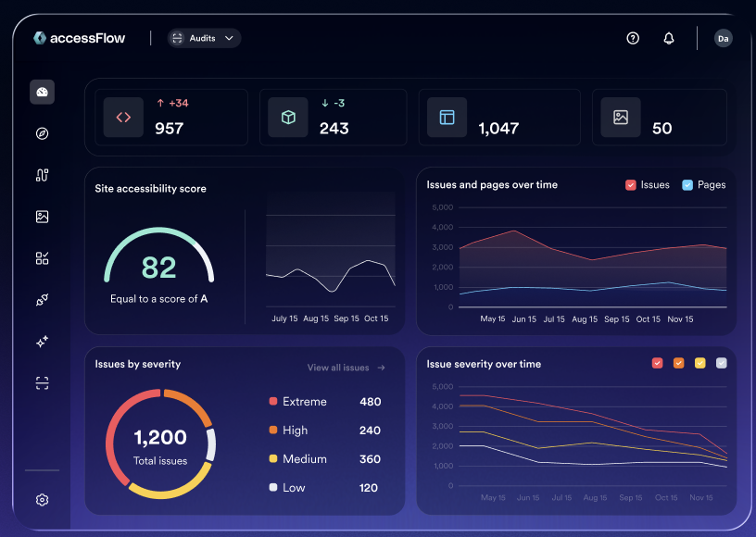Select the scan frame sidebar icon
The height and width of the screenshot is (537, 756).
click(x=42, y=383)
